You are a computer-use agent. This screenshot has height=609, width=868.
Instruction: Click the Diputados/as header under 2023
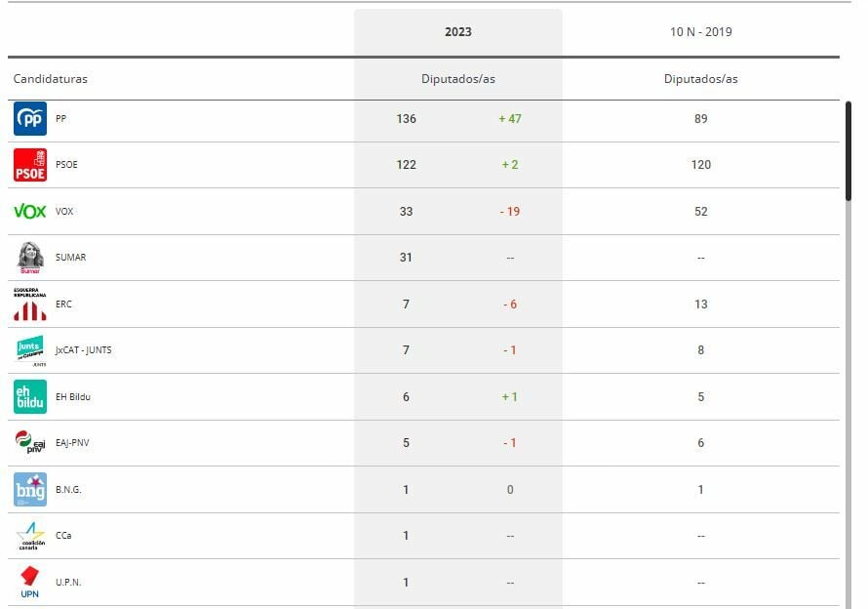coord(458,79)
